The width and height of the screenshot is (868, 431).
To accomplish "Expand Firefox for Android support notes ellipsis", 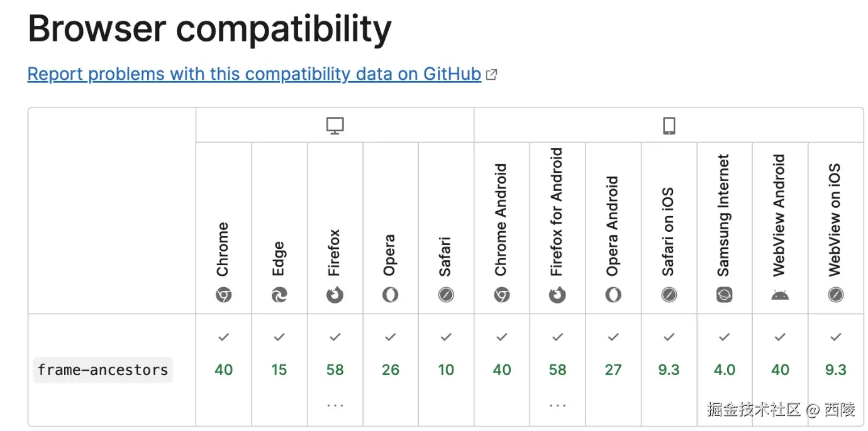I will pos(557,405).
